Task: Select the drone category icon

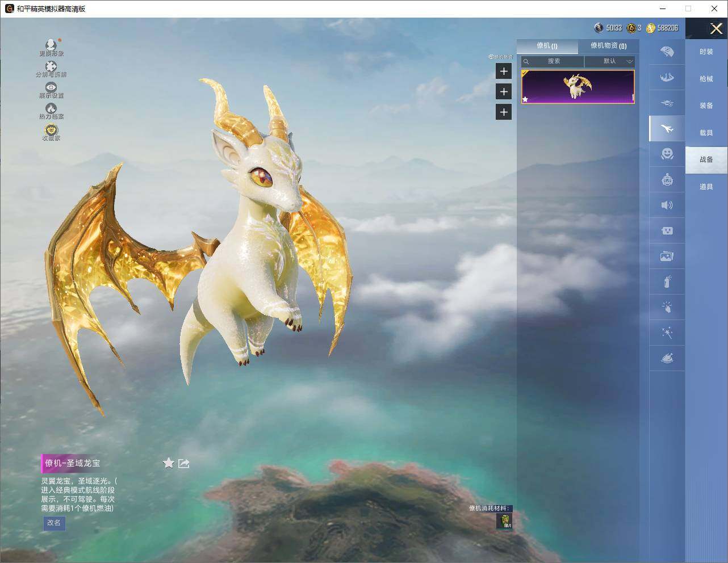Action: tap(667, 103)
